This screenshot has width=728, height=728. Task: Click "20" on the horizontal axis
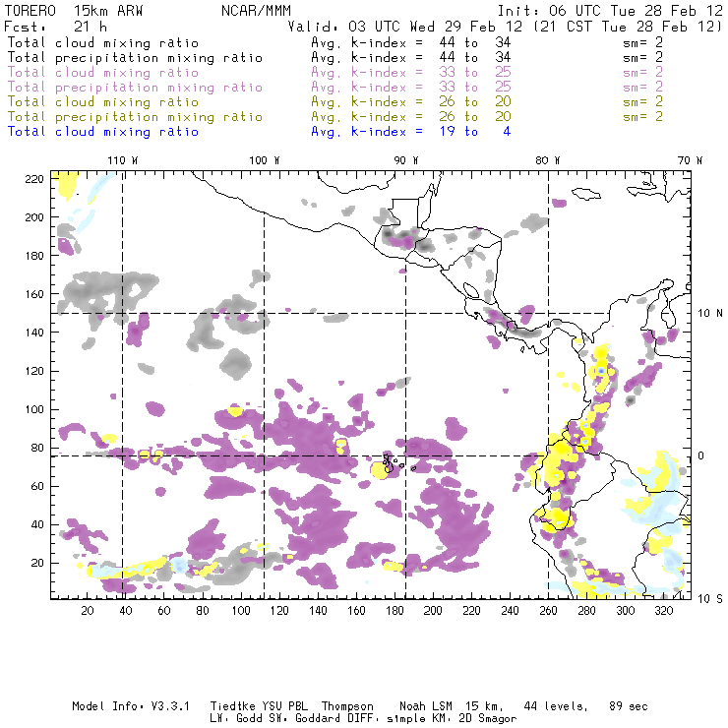[x=88, y=611]
